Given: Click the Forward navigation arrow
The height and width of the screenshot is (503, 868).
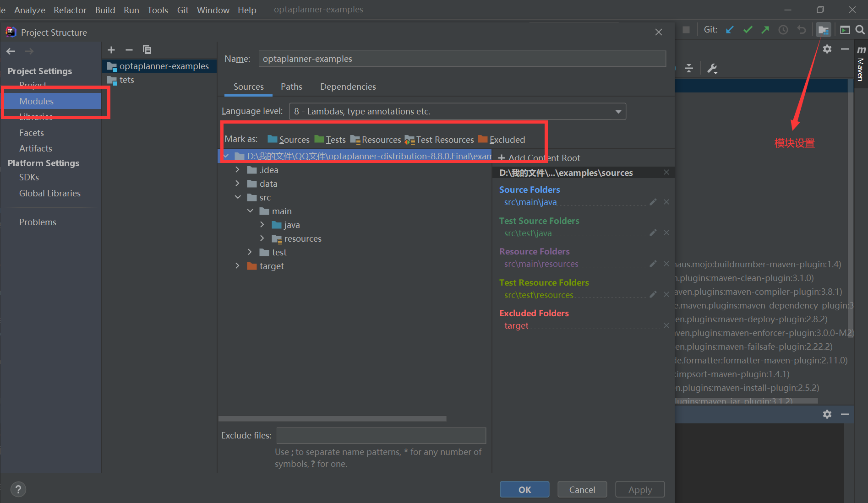Looking at the screenshot, I should click(x=29, y=51).
